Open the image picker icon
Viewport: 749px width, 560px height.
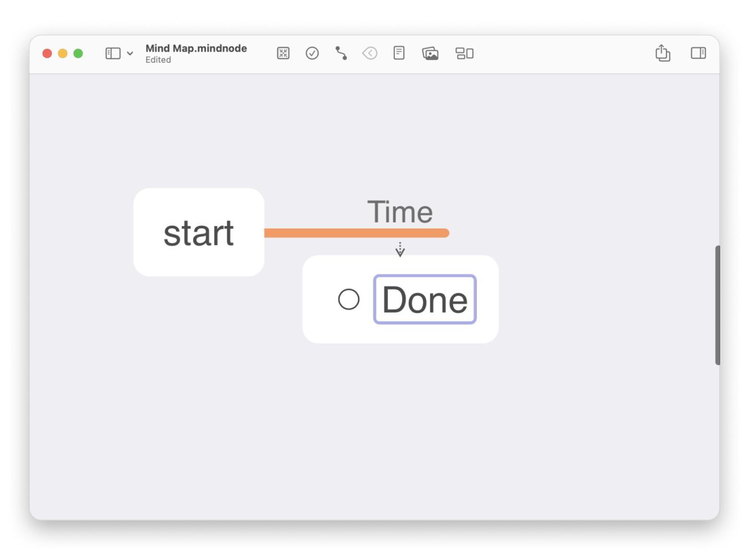pyautogui.click(x=430, y=53)
